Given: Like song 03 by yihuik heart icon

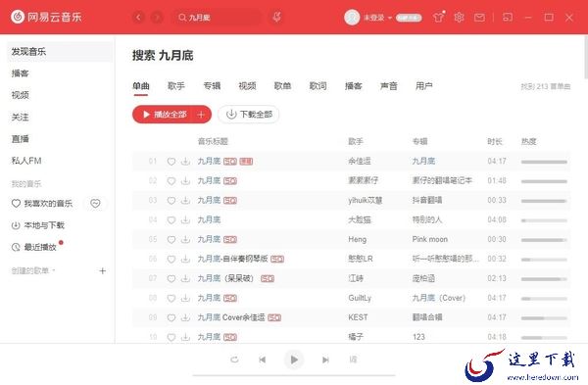Looking at the screenshot, I should pos(171,201).
